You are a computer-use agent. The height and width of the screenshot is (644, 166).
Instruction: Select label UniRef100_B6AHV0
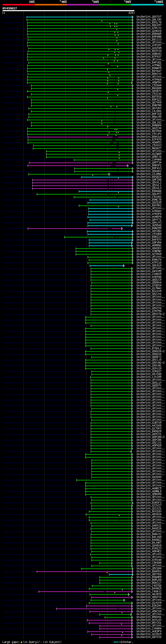point(149,571)
